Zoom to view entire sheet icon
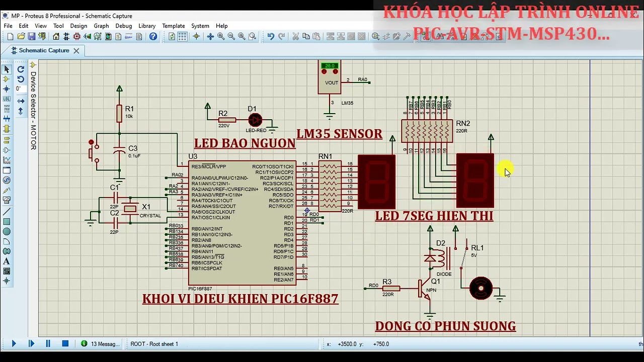Image resolution: width=644 pixels, height=362 pixels. (242, 36)
